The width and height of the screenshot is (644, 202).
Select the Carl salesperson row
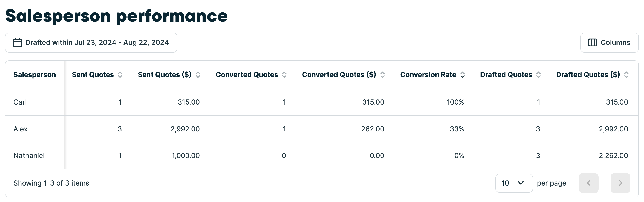(20, 102)
